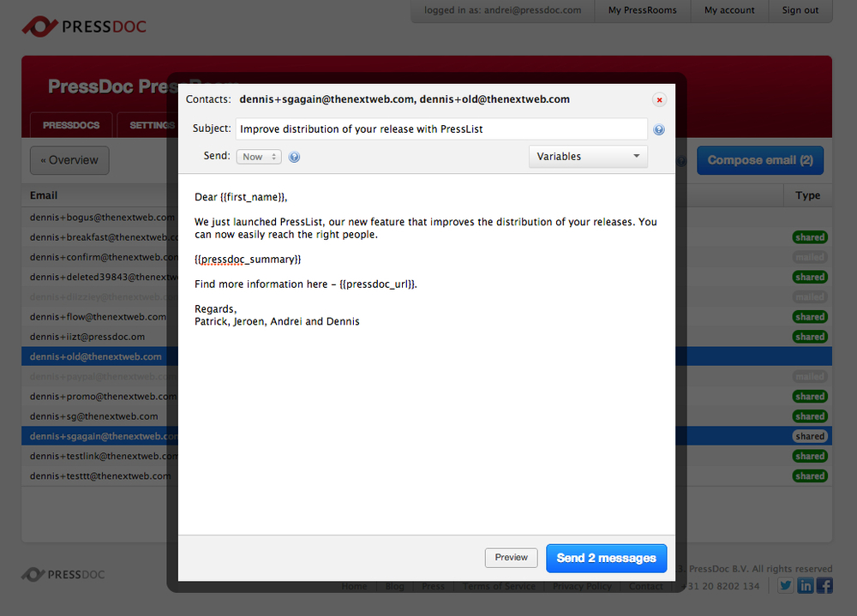Click the footer PressDoc logo
Viewport: 857px width, 616px height.
click(x=63, y=574)
